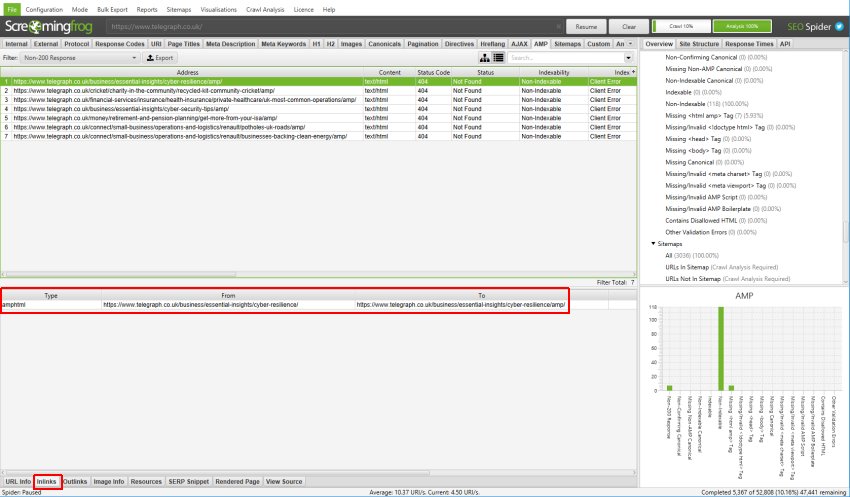Select the cyber-security-tips/amp/ row
The image size is (850, 497).
point(318,109)
